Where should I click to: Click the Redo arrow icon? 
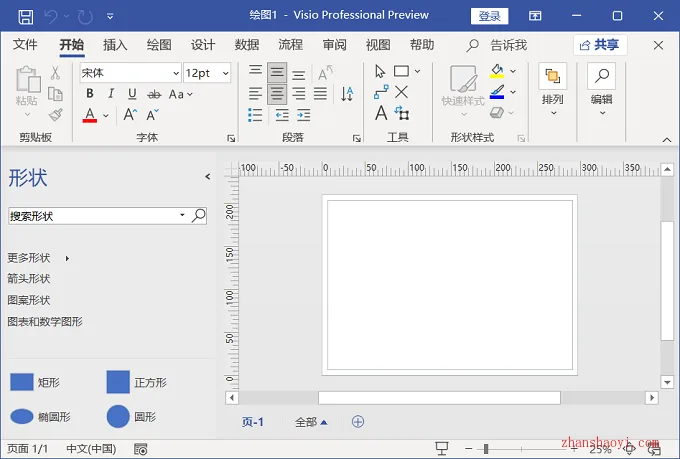coord(85,17)
